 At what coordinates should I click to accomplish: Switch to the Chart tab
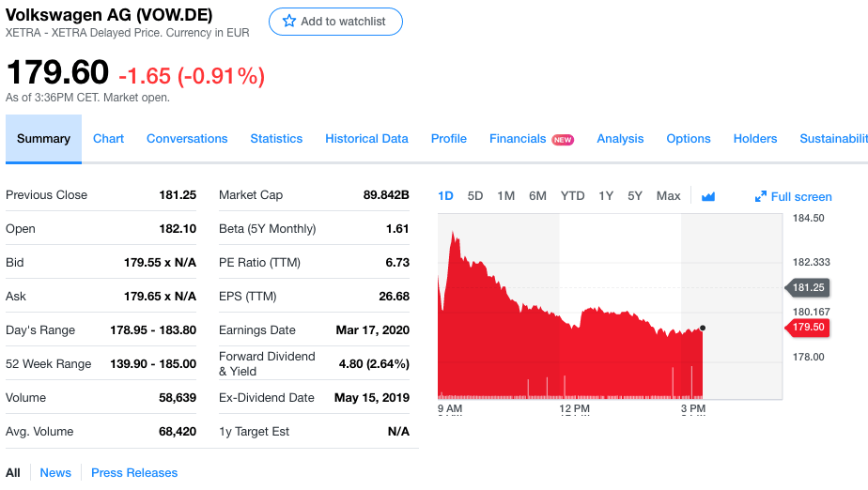coord(108,138)
